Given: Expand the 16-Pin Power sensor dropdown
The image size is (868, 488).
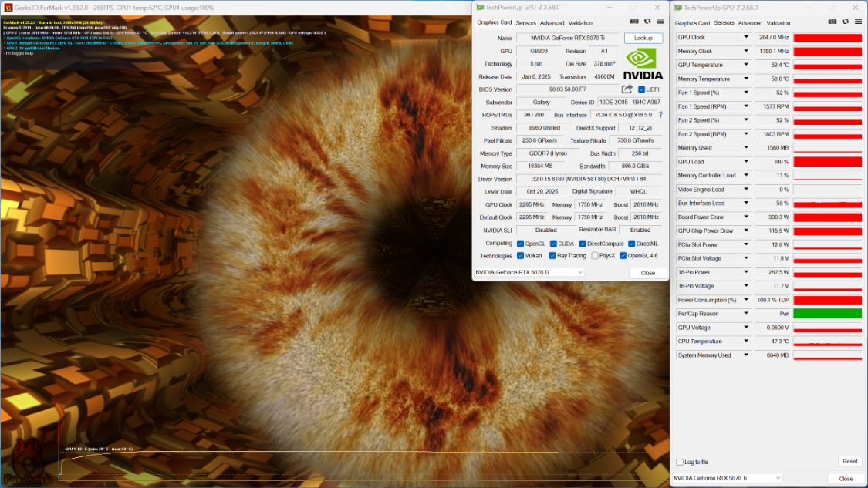Looking at the screenshot, I should pyautogui.click(x=745, y=272).
